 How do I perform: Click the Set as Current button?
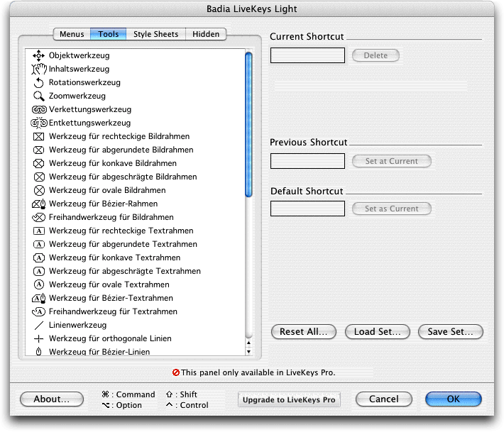tap(392, 209)
